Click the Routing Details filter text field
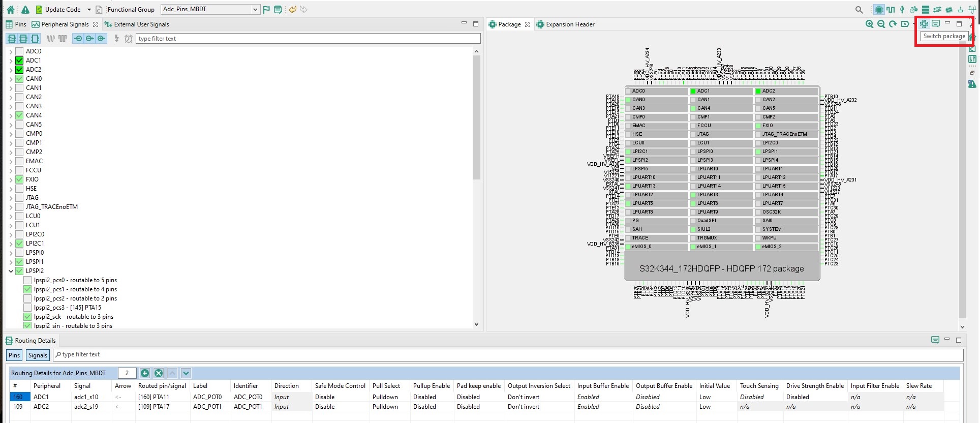Image resolution: width=980 pixels, height=423 pixels. coord(508,355)
